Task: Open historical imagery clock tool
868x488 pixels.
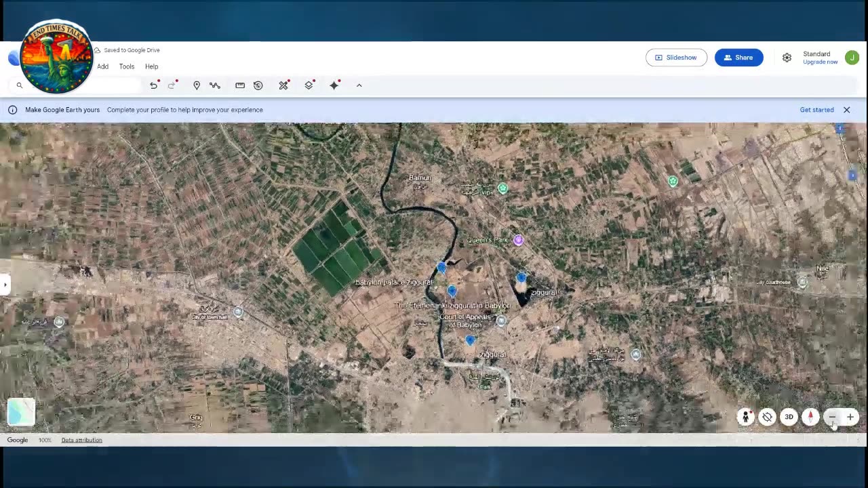Action: point(258,85)
